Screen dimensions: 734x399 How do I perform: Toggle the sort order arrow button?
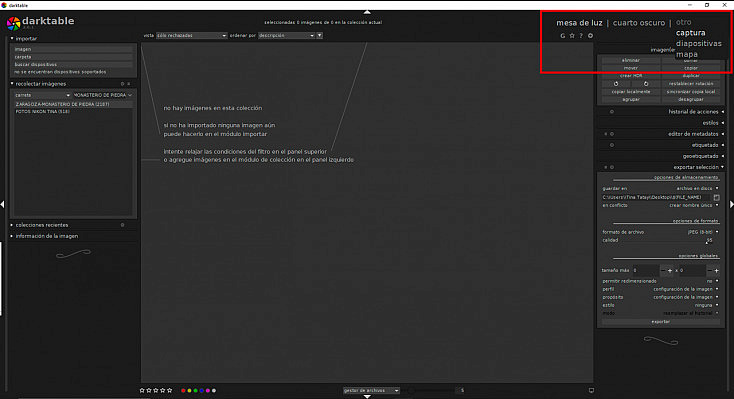pyautogui.click(x=320, y=36)
